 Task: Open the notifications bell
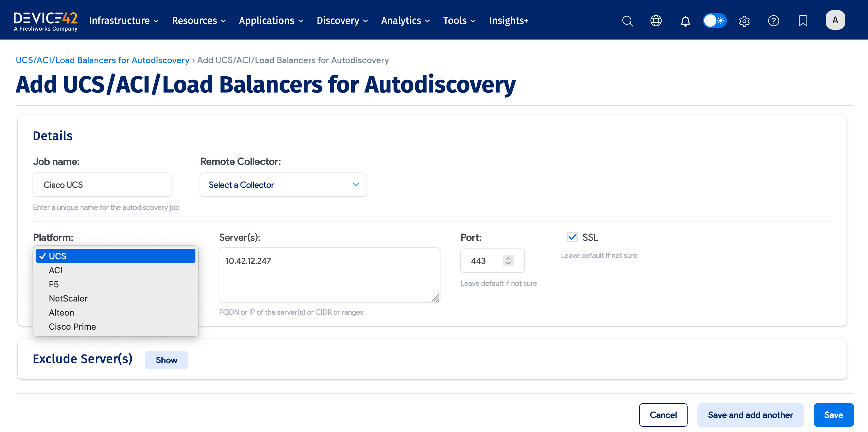pos(685,21)
